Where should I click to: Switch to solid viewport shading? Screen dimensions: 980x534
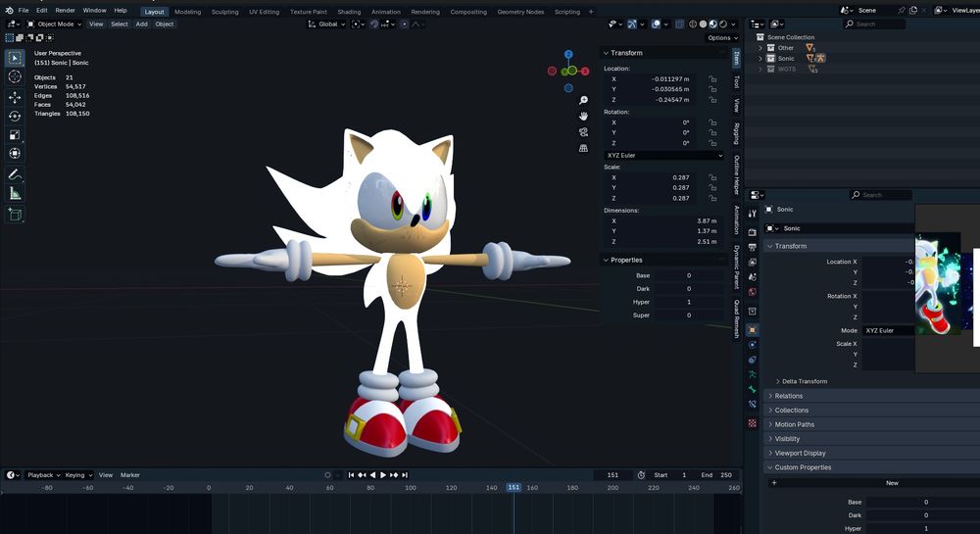[703, 24]
